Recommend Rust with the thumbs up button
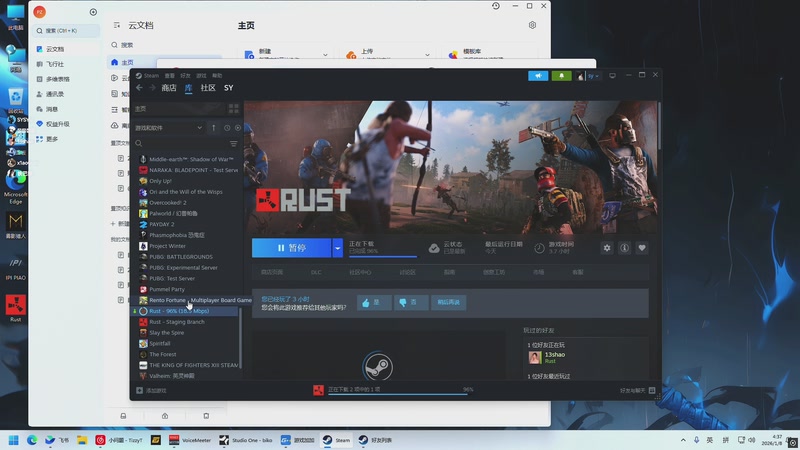The image size is (800, 450). click(374, 303)
